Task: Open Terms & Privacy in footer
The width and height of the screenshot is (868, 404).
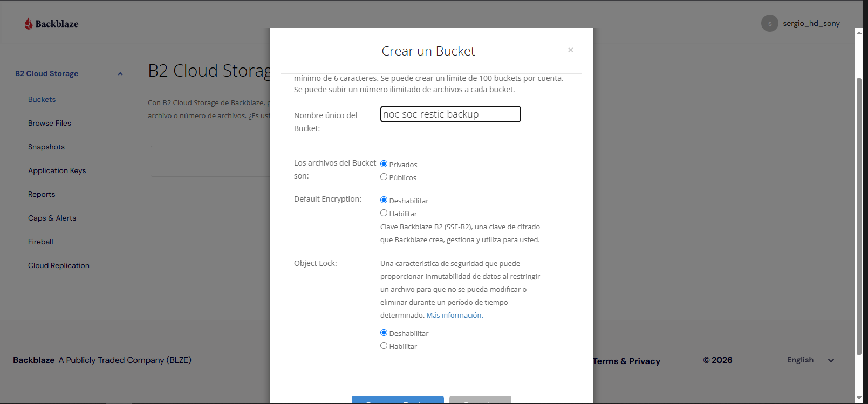Action: click(x=626, y=361)
